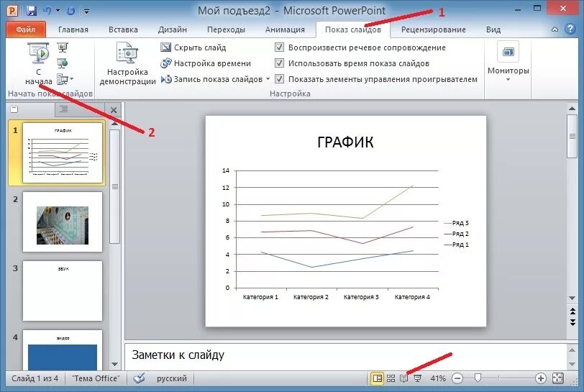The width and height of the screenshot is (584, 392).
Task: Open PowerPoint Help question mark
Action: click(570, 29)
